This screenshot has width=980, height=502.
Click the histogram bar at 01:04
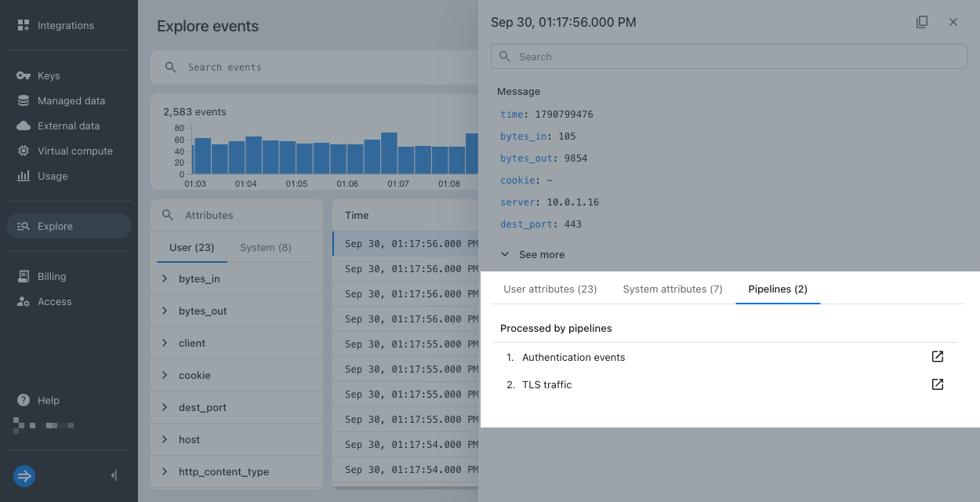(x=253, y=155)
